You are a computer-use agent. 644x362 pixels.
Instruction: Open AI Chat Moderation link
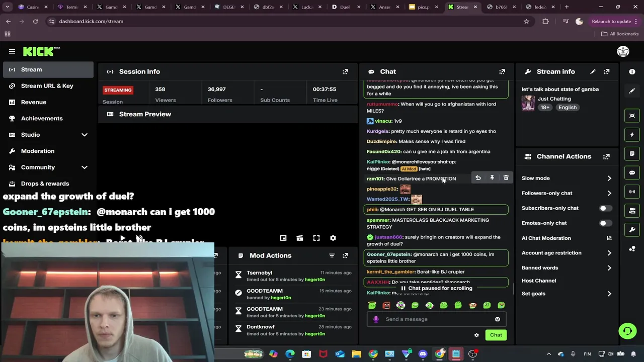point(566,238)
